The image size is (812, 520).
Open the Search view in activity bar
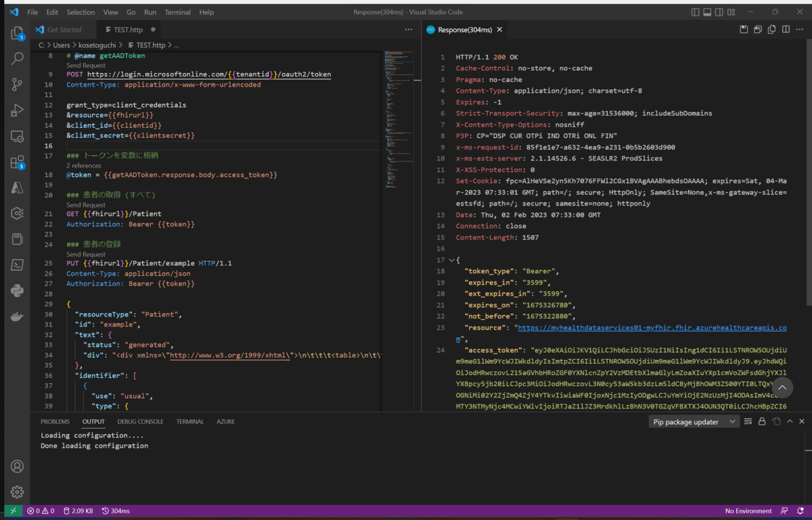[x=17, y=59]
